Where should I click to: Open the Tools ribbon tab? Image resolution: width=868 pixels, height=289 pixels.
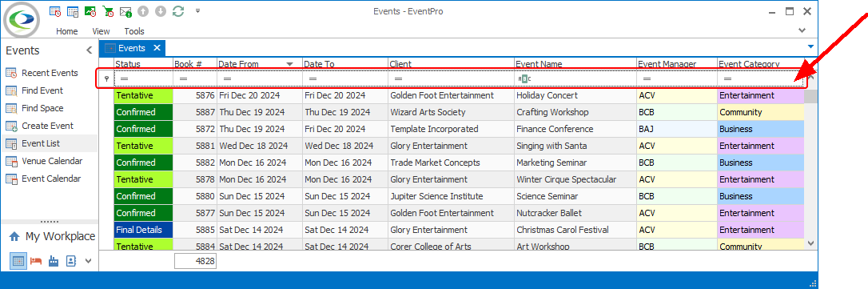pos(134,31)
